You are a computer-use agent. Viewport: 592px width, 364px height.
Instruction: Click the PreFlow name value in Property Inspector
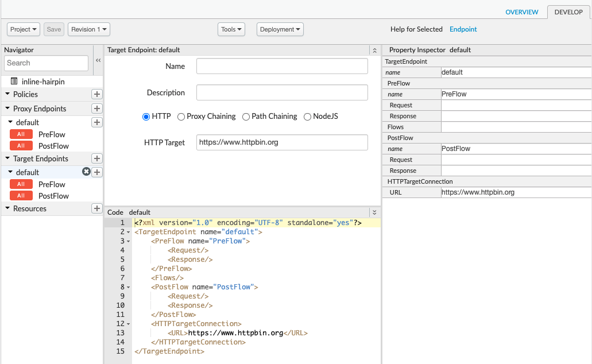coord(516,94)
